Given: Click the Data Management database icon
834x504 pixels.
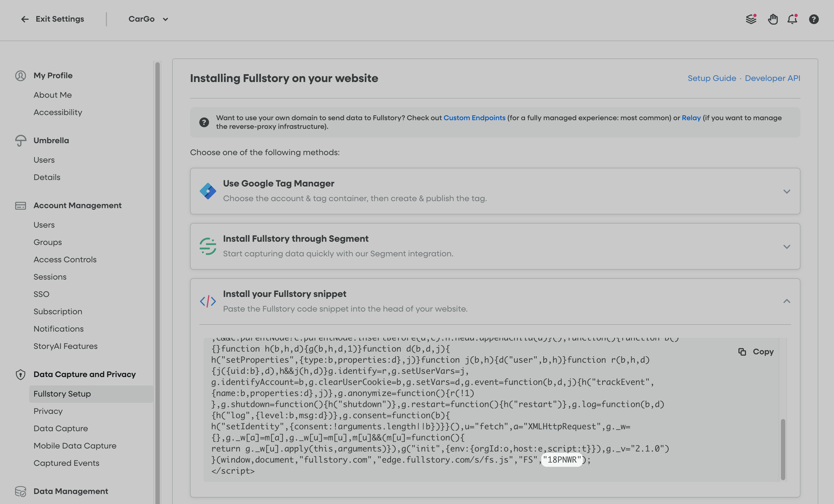Looking at the screenshot, I should pos(20,491).
